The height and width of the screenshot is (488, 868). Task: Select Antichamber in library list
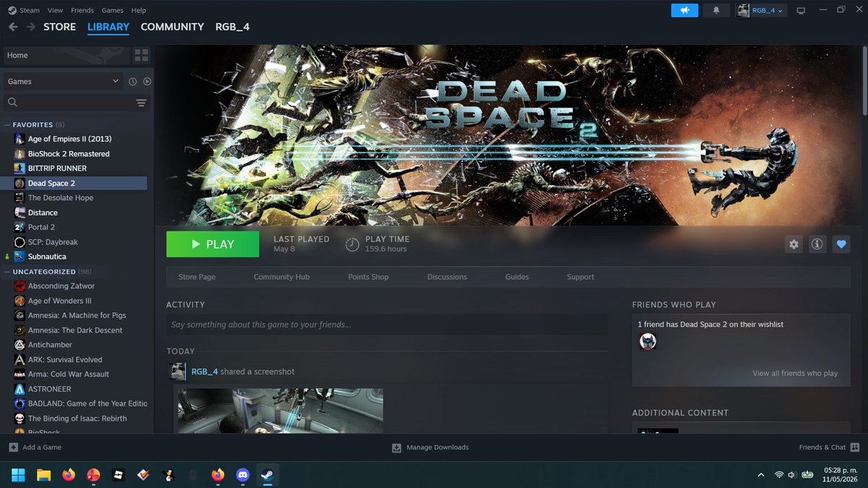(x=50, y=345)
